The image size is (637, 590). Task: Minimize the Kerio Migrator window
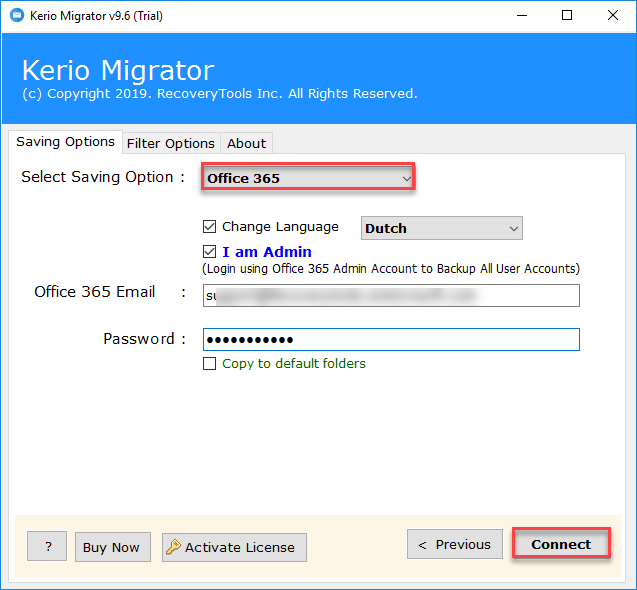coord(522,15)
